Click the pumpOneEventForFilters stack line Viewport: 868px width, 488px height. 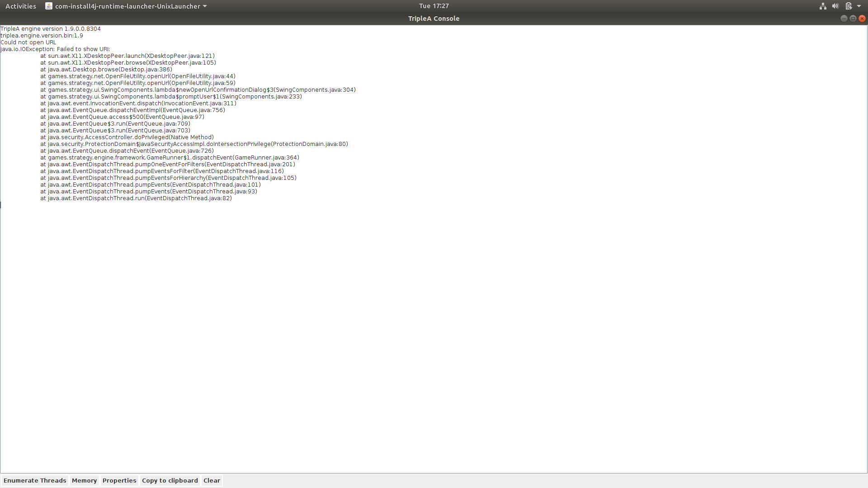pos(168,164)
